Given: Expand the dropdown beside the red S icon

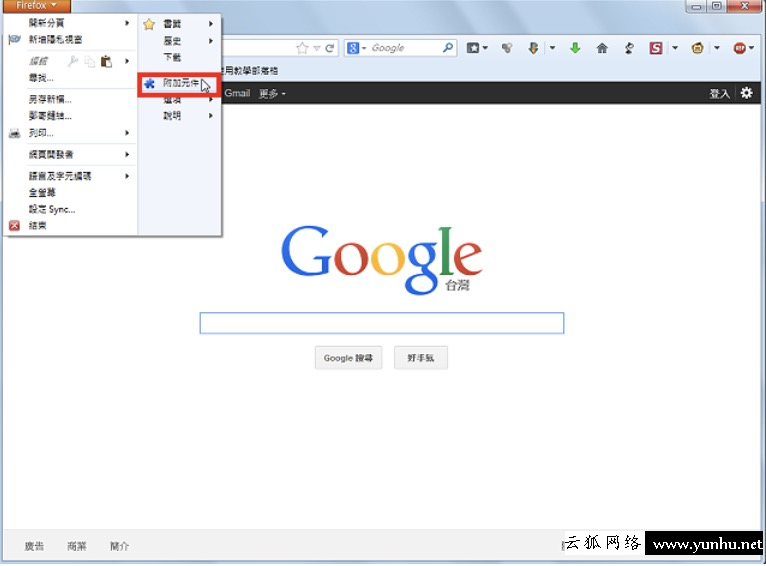Looking at the screenshot, I should (675, 48).
